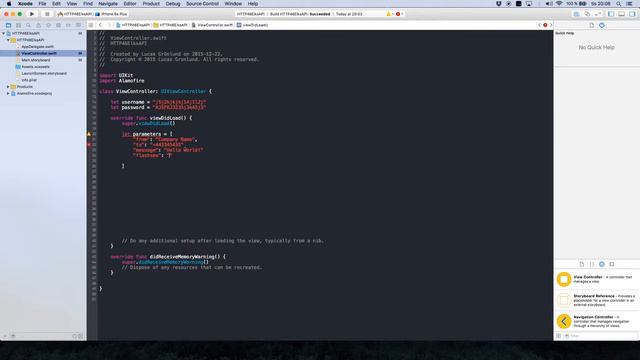Show Code Snippet library
This screenshot has height=360, width=640.
click(592, 264)
